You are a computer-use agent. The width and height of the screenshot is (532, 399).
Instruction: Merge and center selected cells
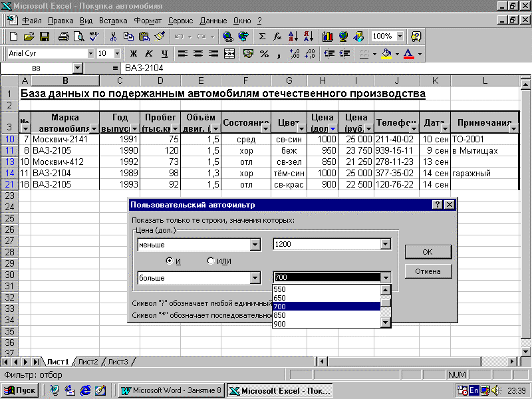(229, 54)
